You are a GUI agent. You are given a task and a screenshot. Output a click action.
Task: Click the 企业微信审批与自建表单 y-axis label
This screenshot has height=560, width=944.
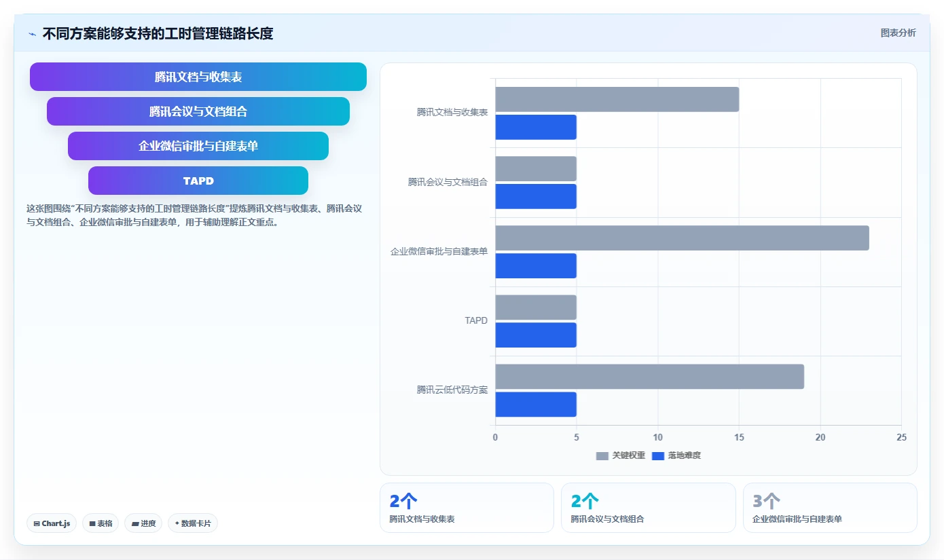(x=439, y=251)
